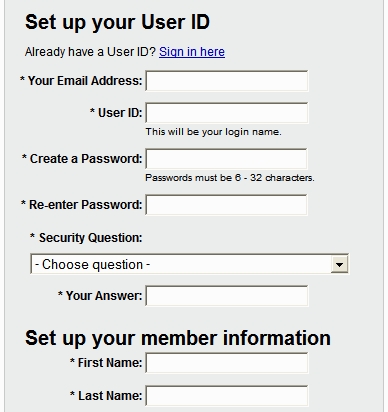Viewport: 388px width, 412px height.
Task: Click the Re-enter Password text box
Action: pyautogui.click(x=226, y=205)
